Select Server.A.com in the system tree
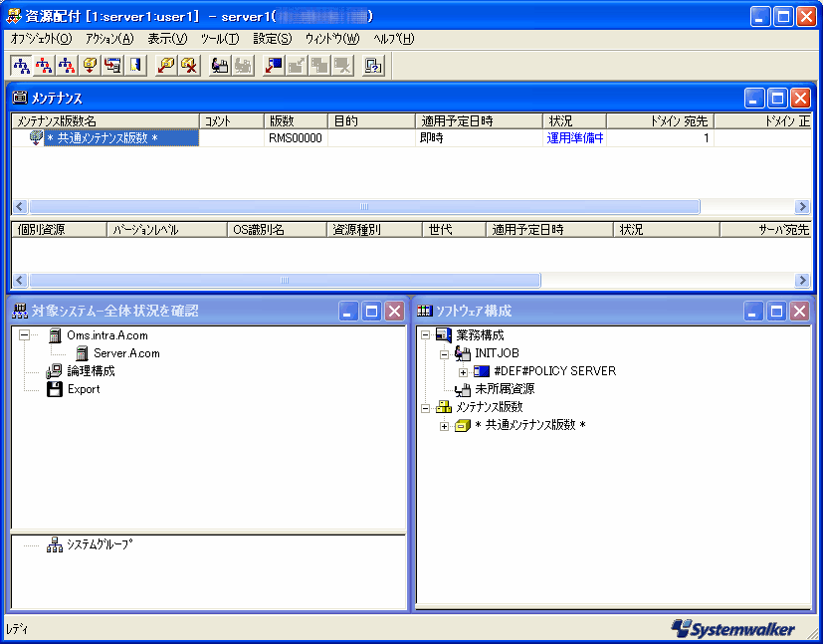This screenshot has width=823, height=644. pyautogui.click(x=126, y=353)
